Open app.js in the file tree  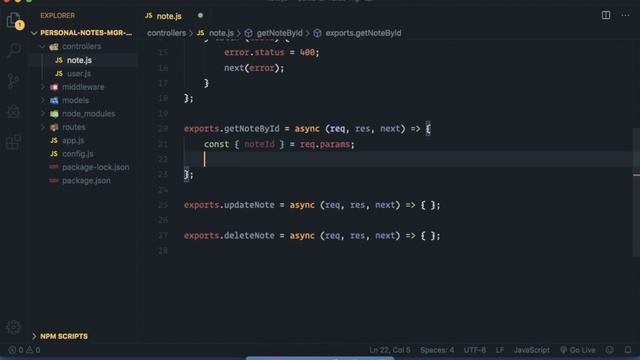point(73,140)
